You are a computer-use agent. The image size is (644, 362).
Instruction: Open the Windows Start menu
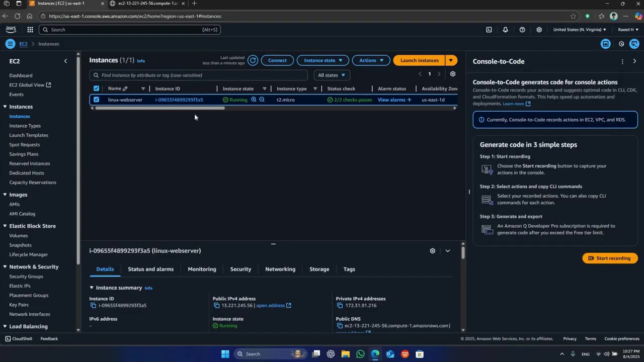click(x=225, y=354)
